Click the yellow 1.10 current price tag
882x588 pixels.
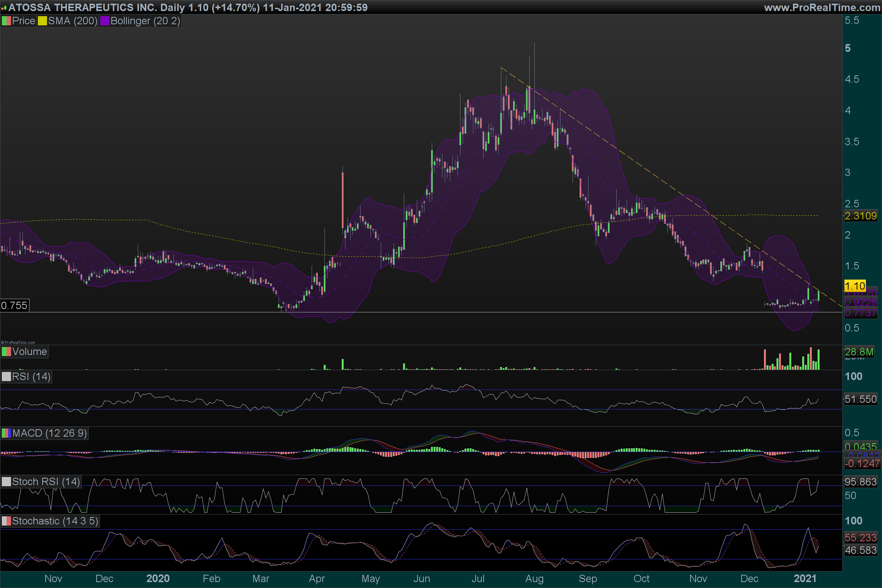click(x=855, y=286)
